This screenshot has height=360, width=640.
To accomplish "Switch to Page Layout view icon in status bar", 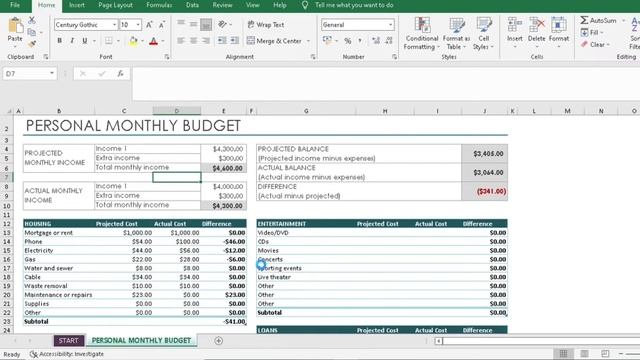I will pos(584,353).
